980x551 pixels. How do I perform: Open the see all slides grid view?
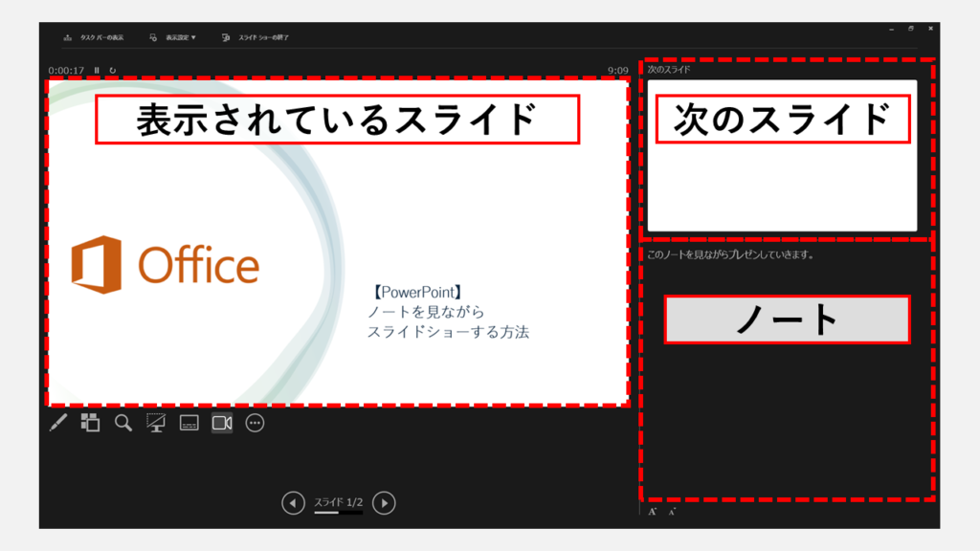tap(90, 423)
